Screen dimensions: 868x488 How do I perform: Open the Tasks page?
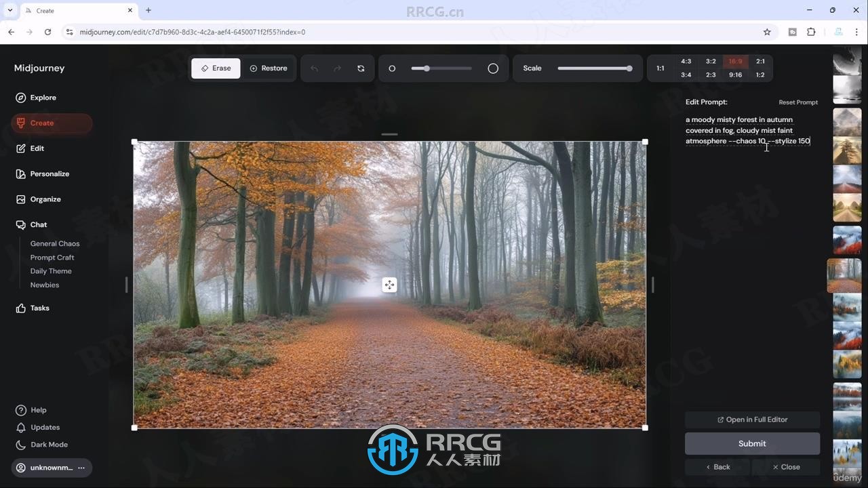[39, 308]
